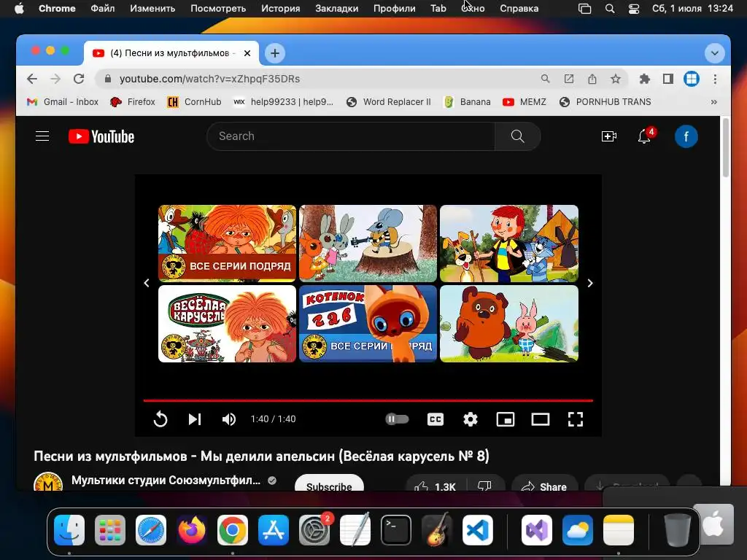
Task: Share this page from address bar
Action: coord(592,79)
